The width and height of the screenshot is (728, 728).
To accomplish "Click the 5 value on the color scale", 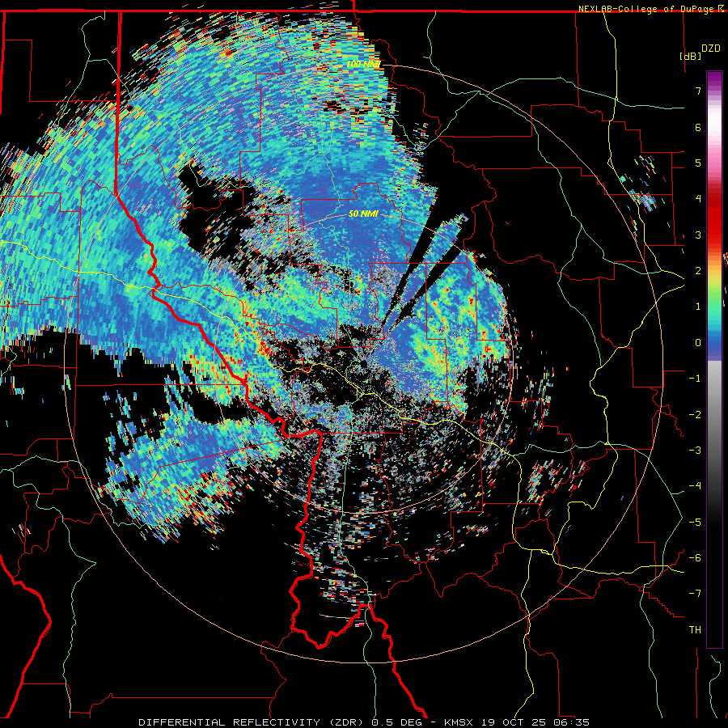I will (698, 163).
